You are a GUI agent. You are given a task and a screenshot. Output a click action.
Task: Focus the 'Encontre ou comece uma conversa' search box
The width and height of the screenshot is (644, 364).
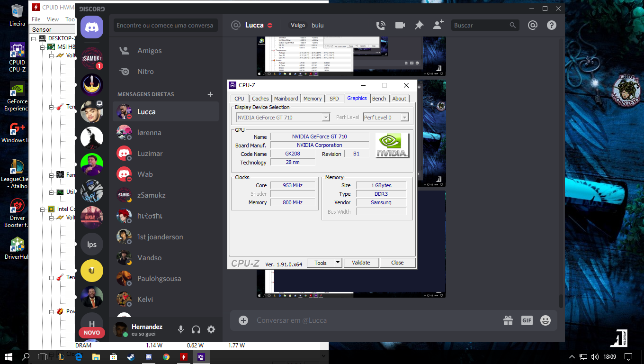coord(166,26)
